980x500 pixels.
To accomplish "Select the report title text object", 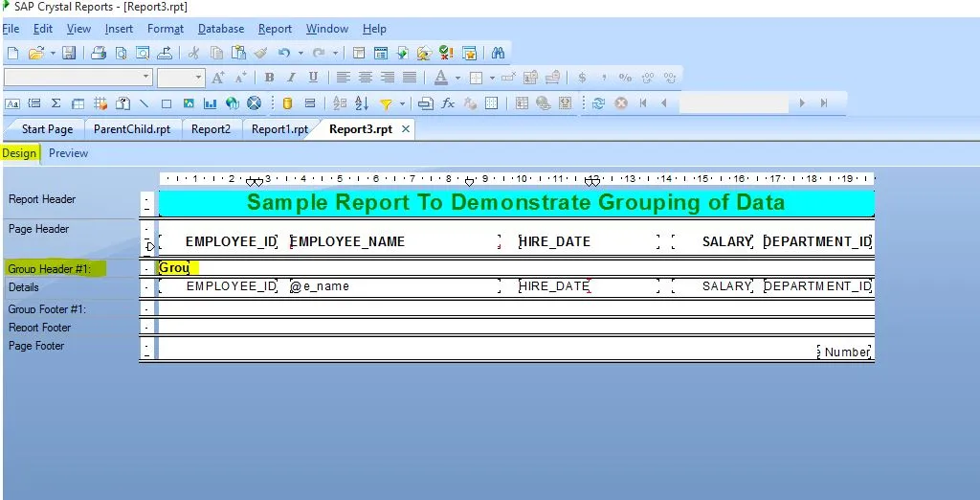I will 516,203.
